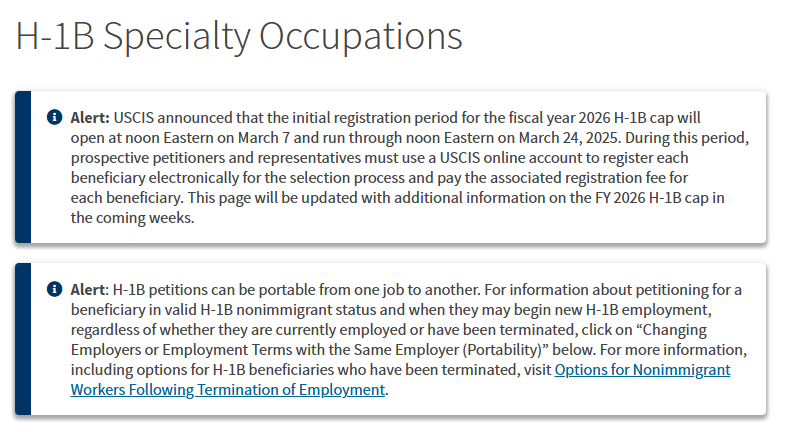791x432 pixels.
Task: Click the 'fiscal year 2026' text in the first alert
Action: point(559,118)
